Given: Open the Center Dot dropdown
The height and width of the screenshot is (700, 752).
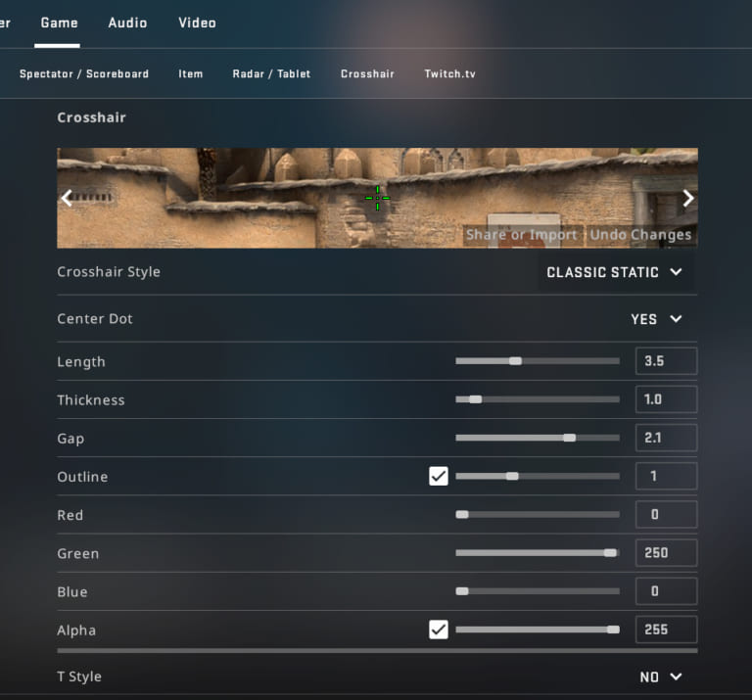Looking at the screenshot, I should (x=656, y=319).
